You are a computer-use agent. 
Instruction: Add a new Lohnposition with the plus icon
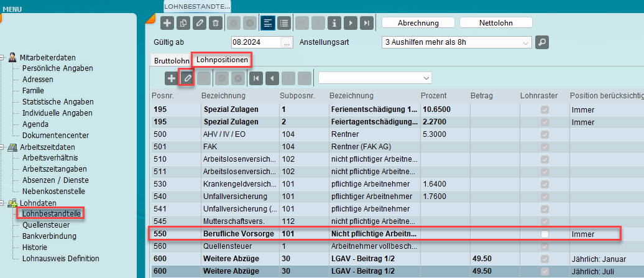[171, 78]
